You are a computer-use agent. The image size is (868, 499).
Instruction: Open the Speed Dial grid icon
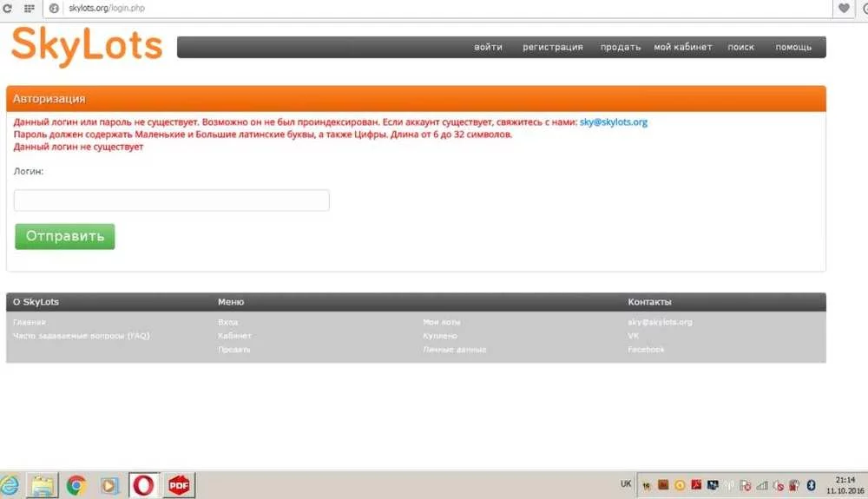(x=30, y=9)
